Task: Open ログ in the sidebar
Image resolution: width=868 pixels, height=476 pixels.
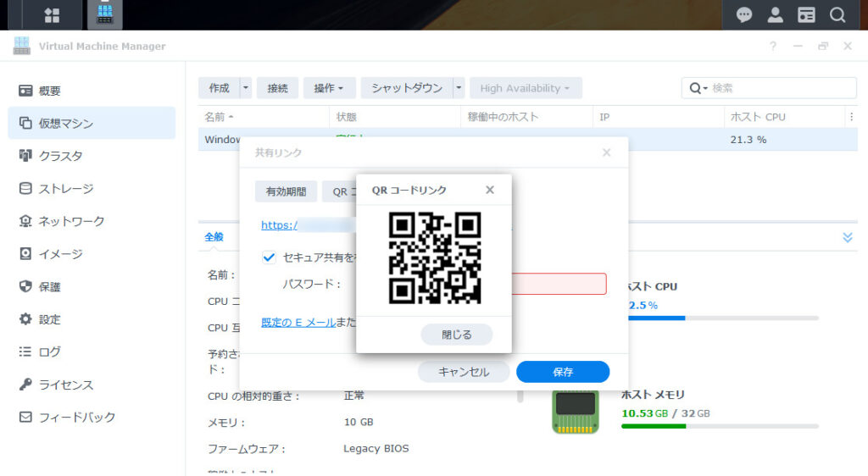Action: (x=92, y=351)
